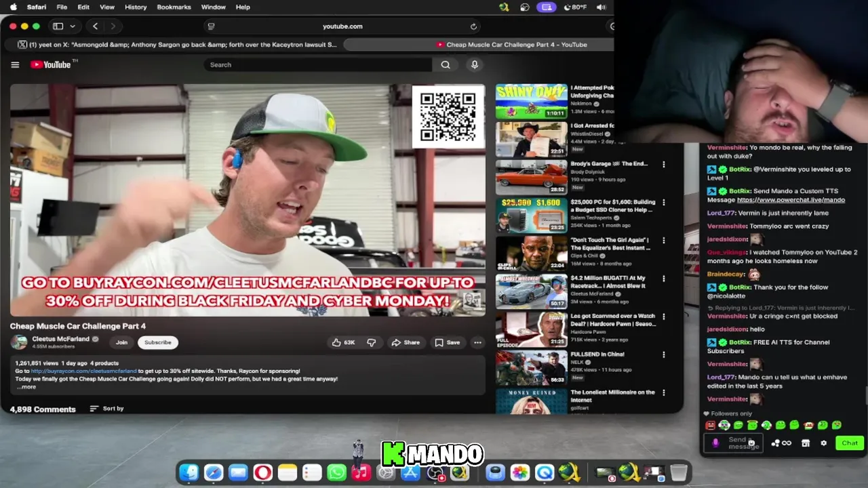The height and width of the screenshot is (488, 868).
Task: Open options for '$4.2 Million BUGATTI' video
Action: (663, 279)
